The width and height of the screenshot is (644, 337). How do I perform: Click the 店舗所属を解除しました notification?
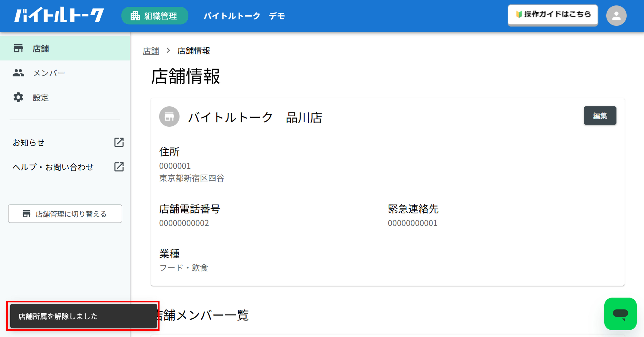[x=84, y=316]
